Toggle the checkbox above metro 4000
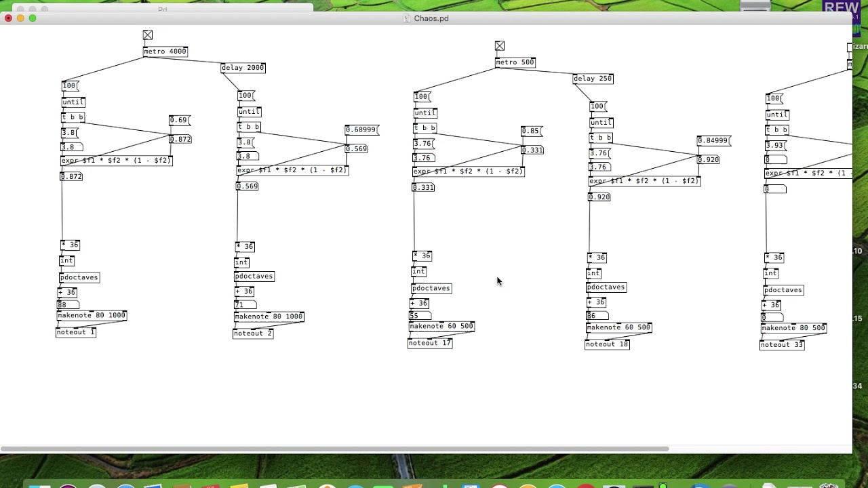Screen dimensions: 868x488 [148, 35]
